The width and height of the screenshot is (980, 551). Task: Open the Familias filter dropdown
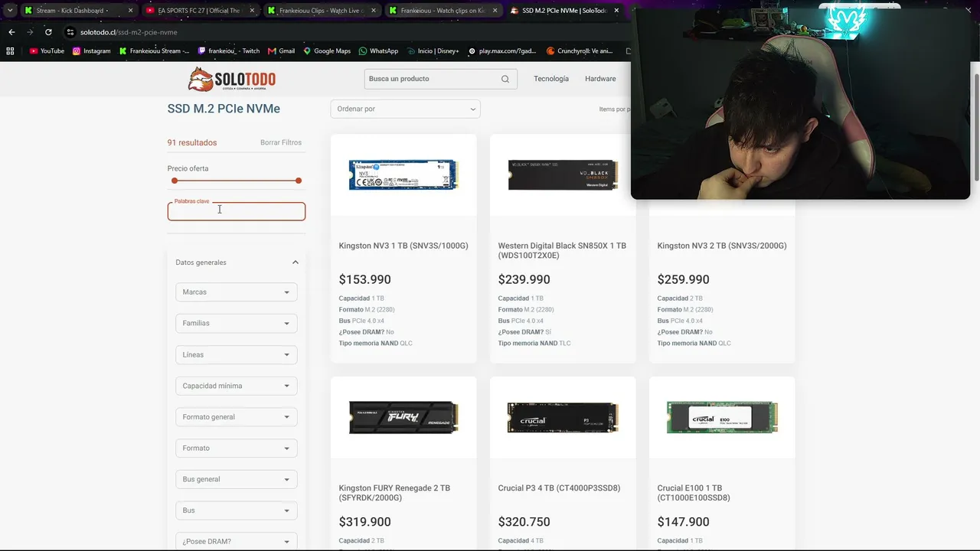[x=236, y=323]
